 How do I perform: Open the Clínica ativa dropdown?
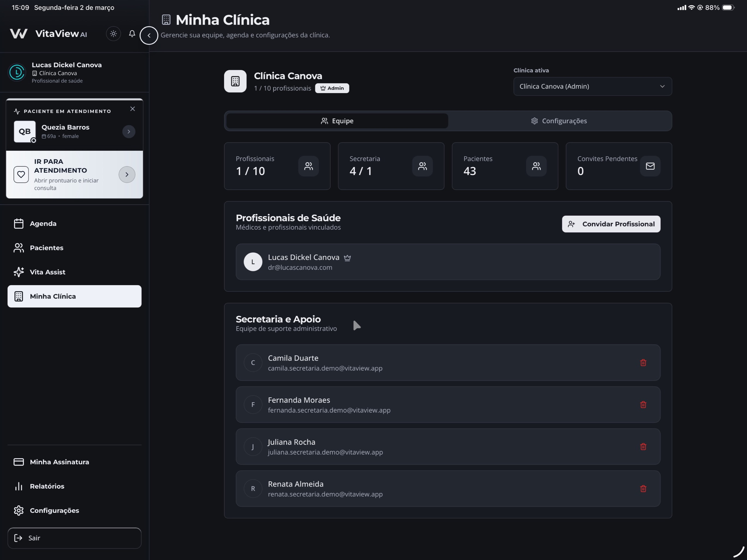click(593, 86)
